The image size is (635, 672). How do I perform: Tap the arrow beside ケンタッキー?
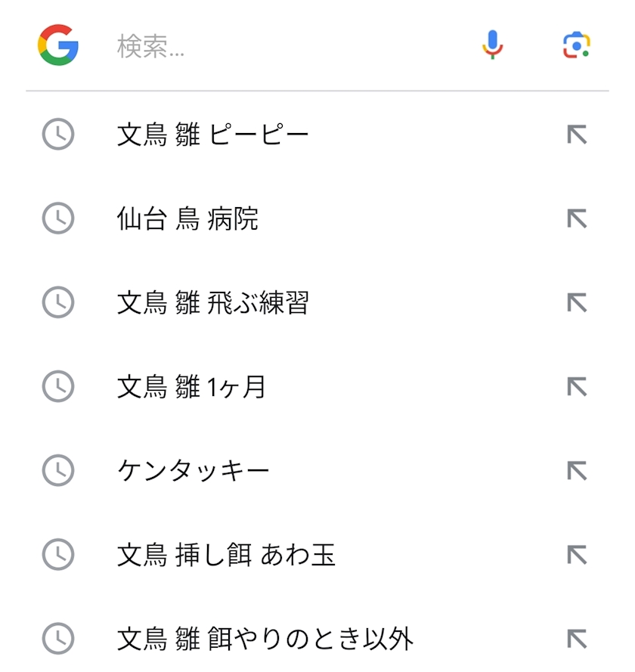[577, 471]
